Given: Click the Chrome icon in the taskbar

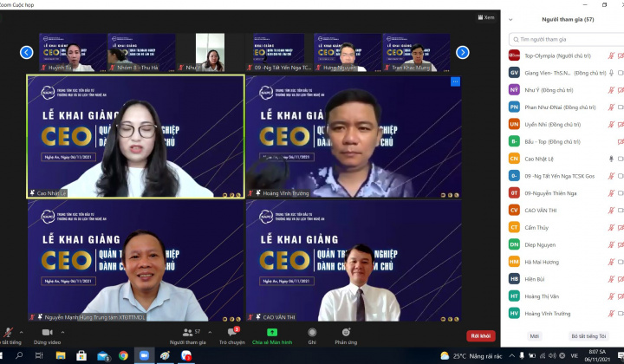Looking at the screenshot, I should (x=123, y=355).
